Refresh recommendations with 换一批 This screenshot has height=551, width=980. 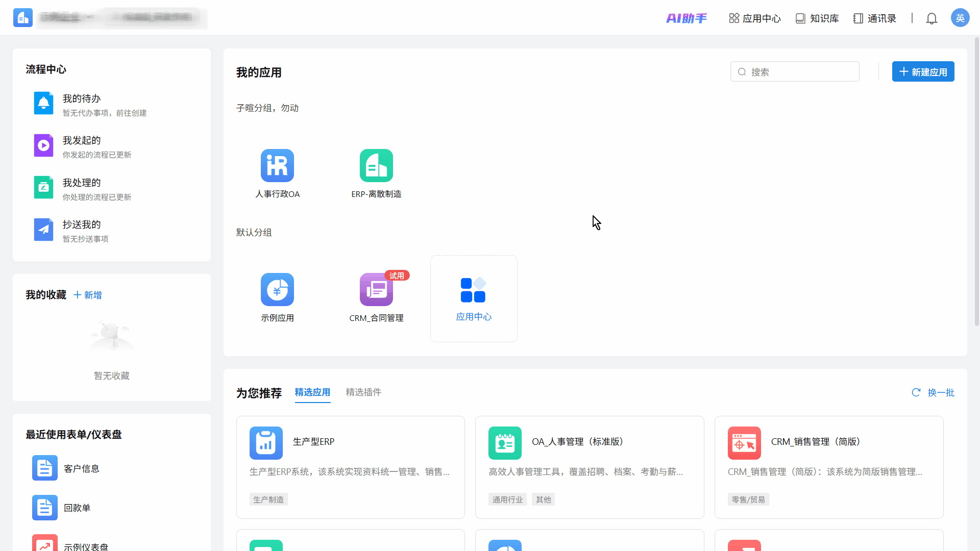tap(933, 392)
